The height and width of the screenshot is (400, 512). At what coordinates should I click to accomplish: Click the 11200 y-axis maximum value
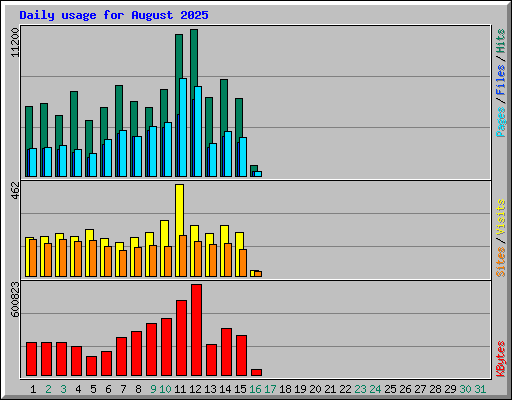(15, 42)
